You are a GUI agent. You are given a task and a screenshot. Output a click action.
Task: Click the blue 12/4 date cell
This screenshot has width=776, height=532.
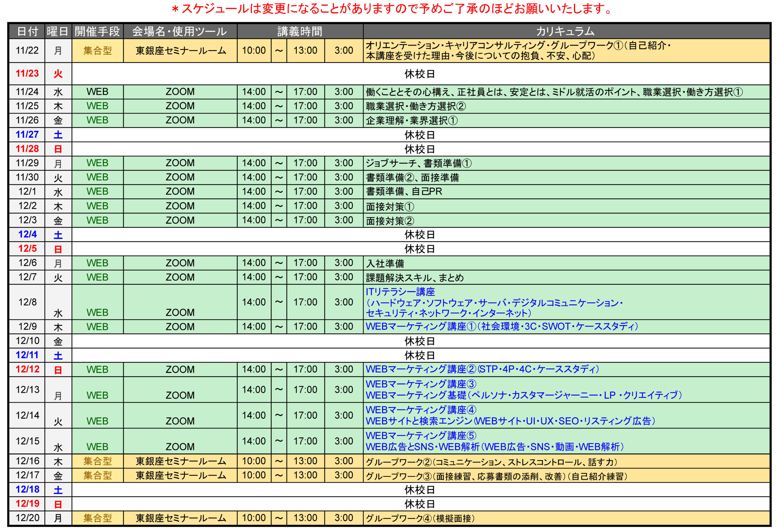point(27,234)
